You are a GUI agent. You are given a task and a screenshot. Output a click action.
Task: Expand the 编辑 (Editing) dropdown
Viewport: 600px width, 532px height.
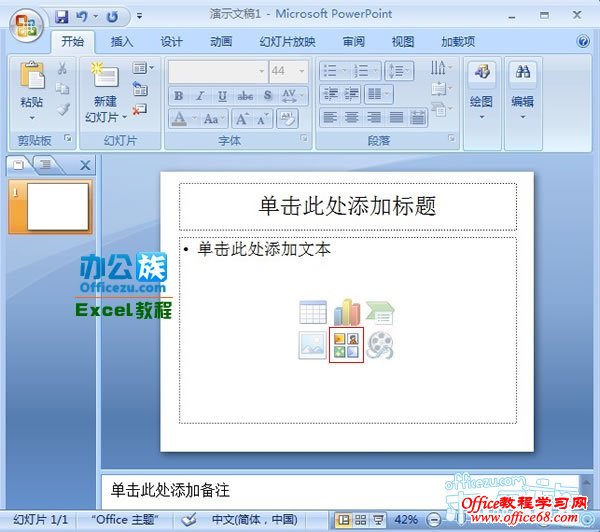click(x=522, y=103)
